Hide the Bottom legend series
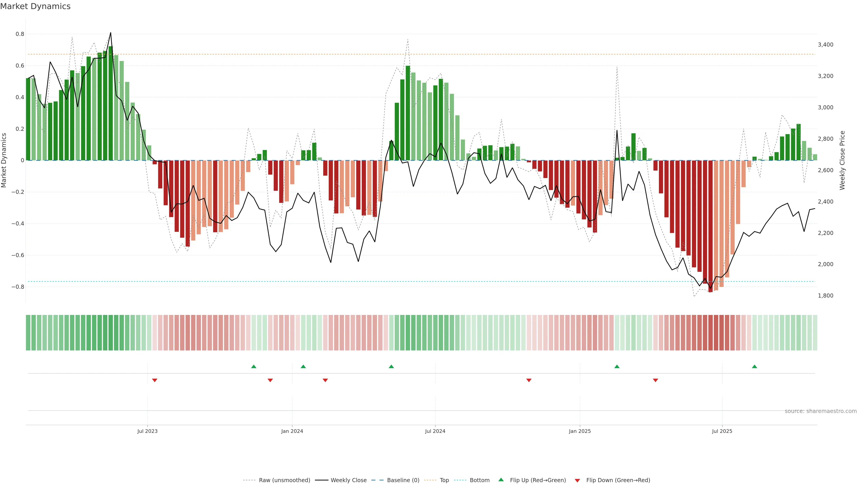Viewport: 868px width, 488px height. tap(479, 480)
